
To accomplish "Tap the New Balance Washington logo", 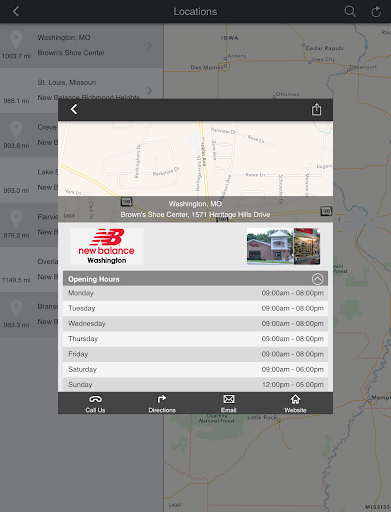I will (x=107, y=246).
